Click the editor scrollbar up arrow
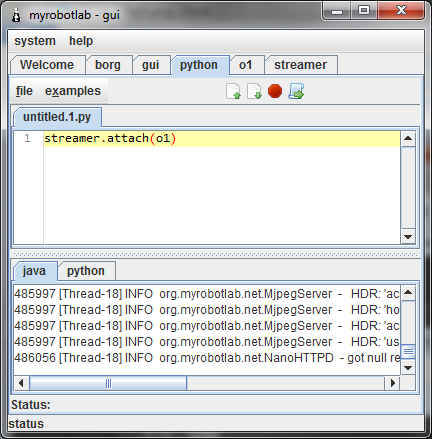The height and width of the screenshot is (439, 432). tap(408, 139)
